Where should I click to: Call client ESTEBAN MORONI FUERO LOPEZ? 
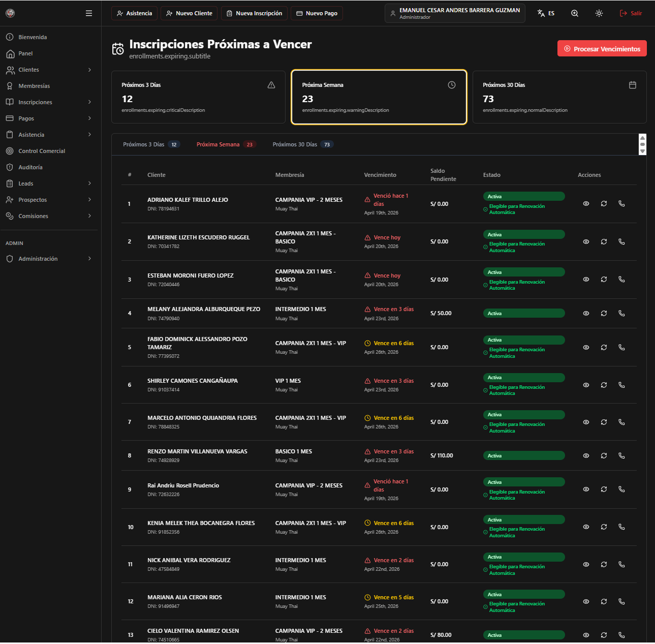coord(621,279)
